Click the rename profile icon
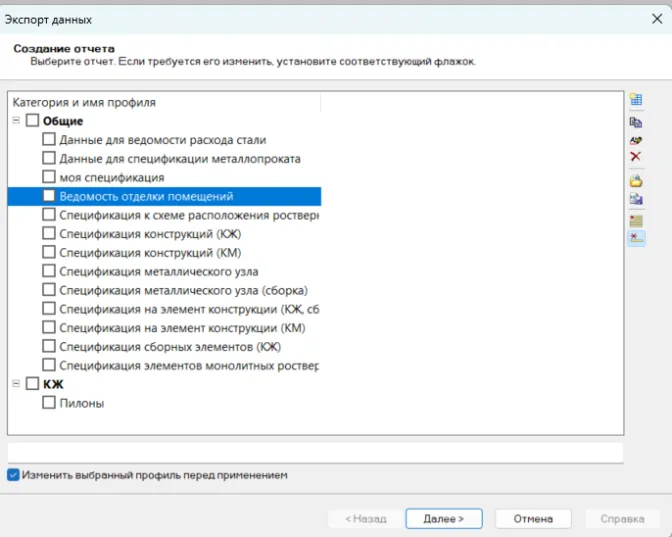672x537 pixels. point(636,140)
